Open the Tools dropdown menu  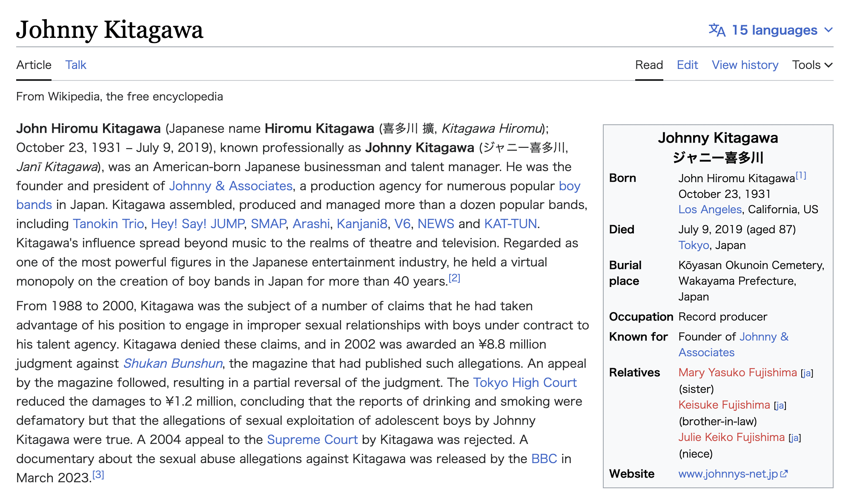pos(812,65)
